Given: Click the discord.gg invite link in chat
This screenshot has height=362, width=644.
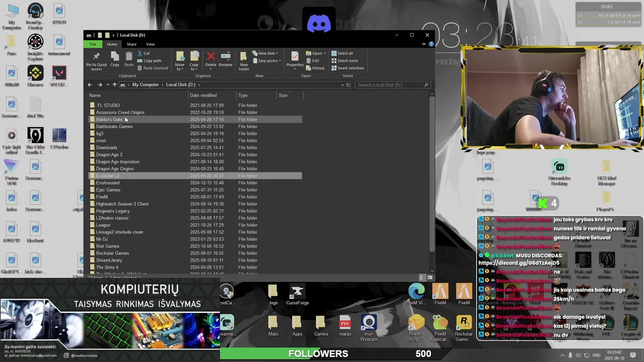Looking at the screenshot, I should tap(519, 263).
